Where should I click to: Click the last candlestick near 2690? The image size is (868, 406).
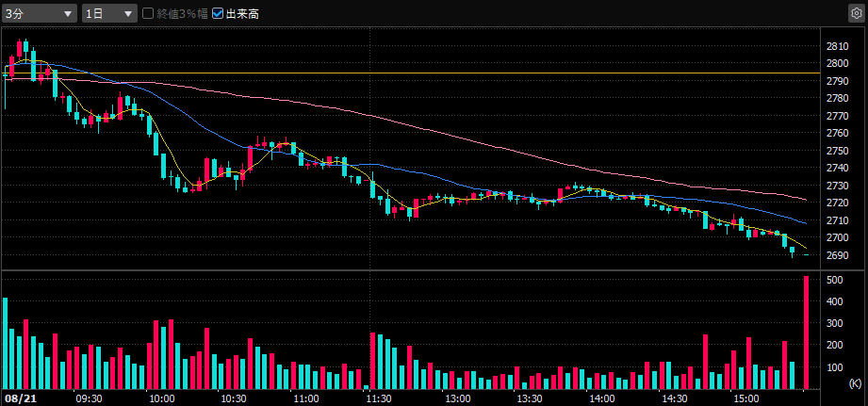[x=807, y=255]
